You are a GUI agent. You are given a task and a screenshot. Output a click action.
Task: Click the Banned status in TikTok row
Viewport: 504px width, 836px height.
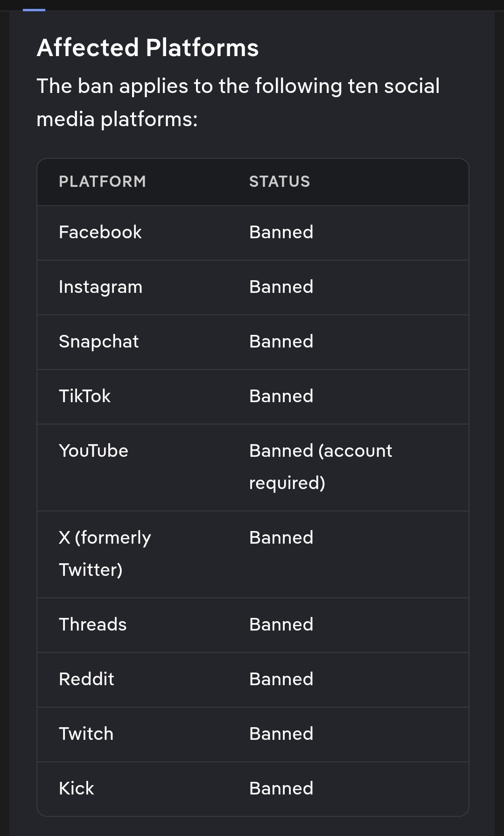coord(281,396)
